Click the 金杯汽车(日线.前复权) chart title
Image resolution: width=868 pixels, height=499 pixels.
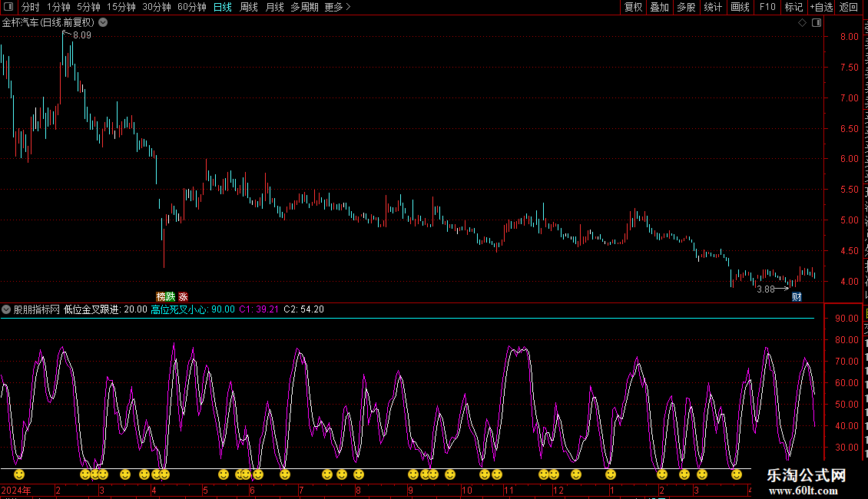coord(48,23)
